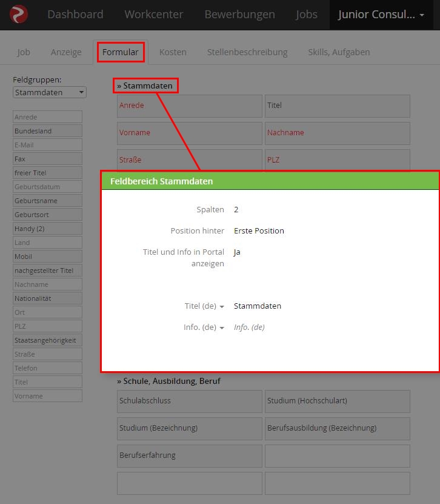Click greyed Ort in the field list

pyautogui.click(x=47, y=312)
